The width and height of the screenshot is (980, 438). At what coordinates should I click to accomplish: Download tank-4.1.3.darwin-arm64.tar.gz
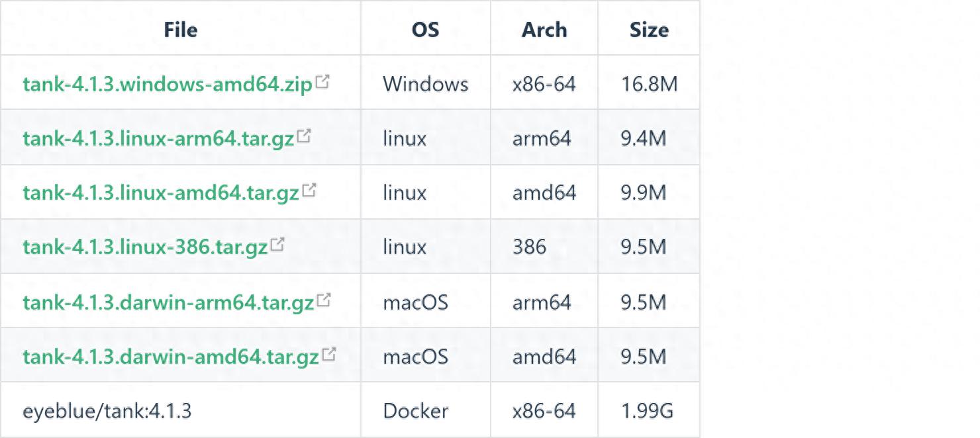click(x=168, y=303)
